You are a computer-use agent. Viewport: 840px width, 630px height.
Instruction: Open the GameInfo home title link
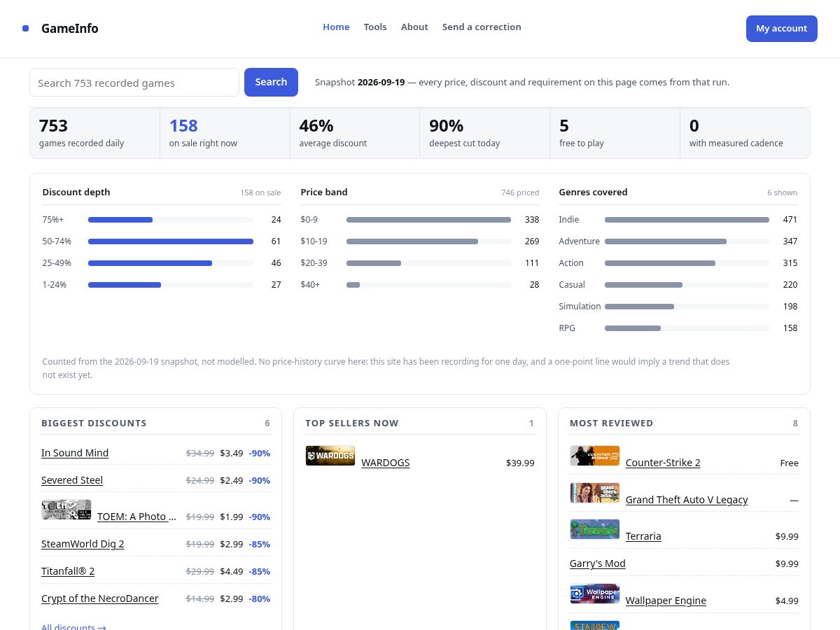pyautogui.click(x=69, y=29)
